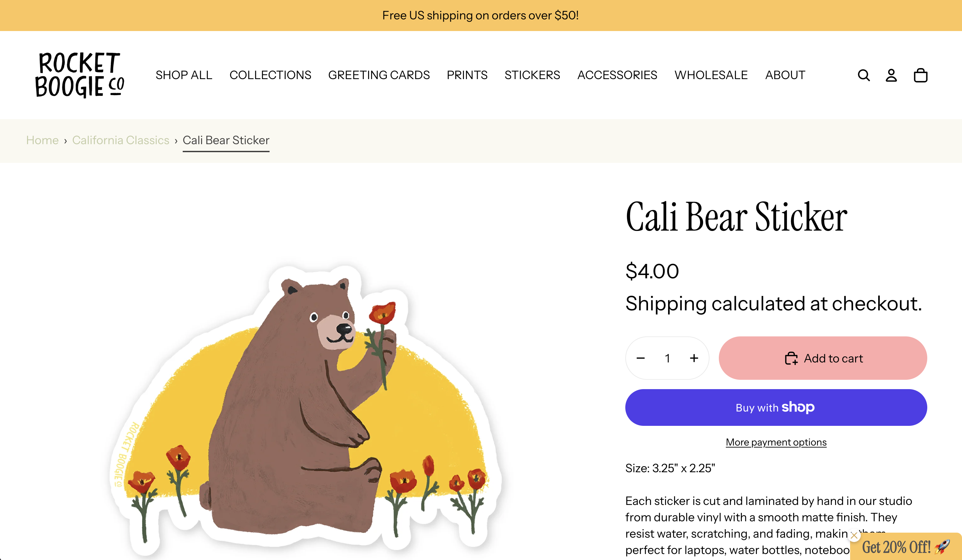Open the STICKERS menu item

(x=532, y=75)
